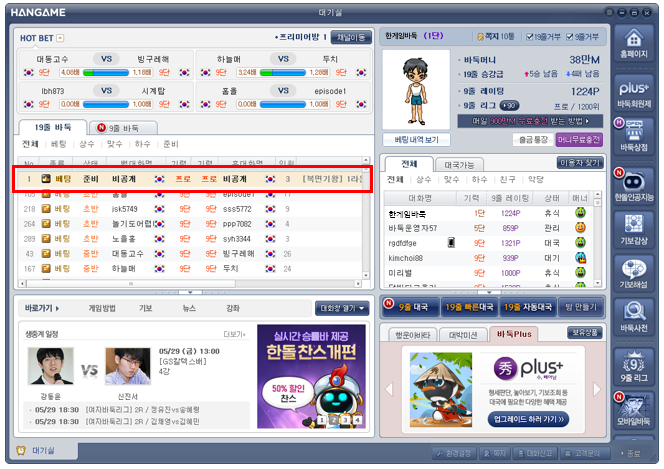Toggle the 9줄거부 checkbox
This screenshot has height=469, width=664.
click(568, 37)
